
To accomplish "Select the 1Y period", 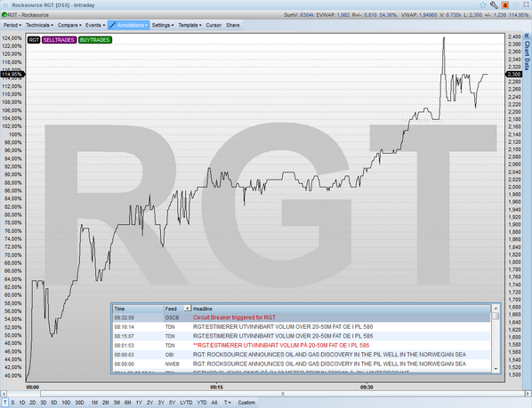I will pos(139,403).
